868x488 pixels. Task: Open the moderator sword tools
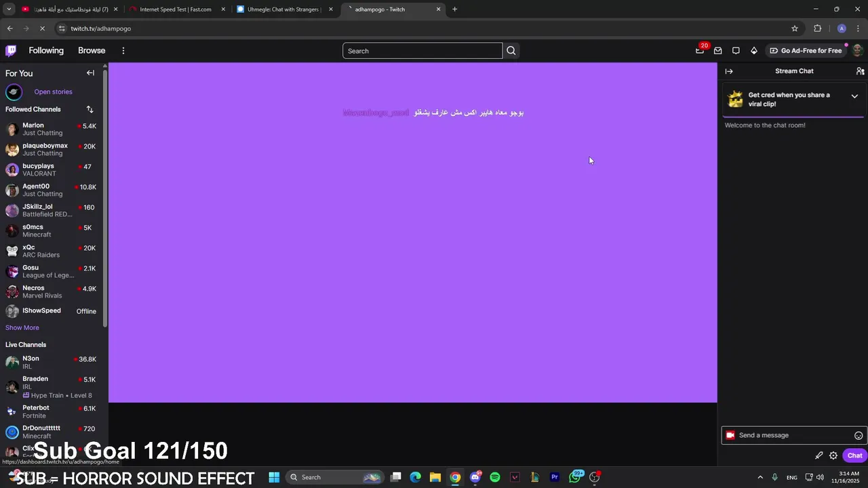click(x=818, y=455)
